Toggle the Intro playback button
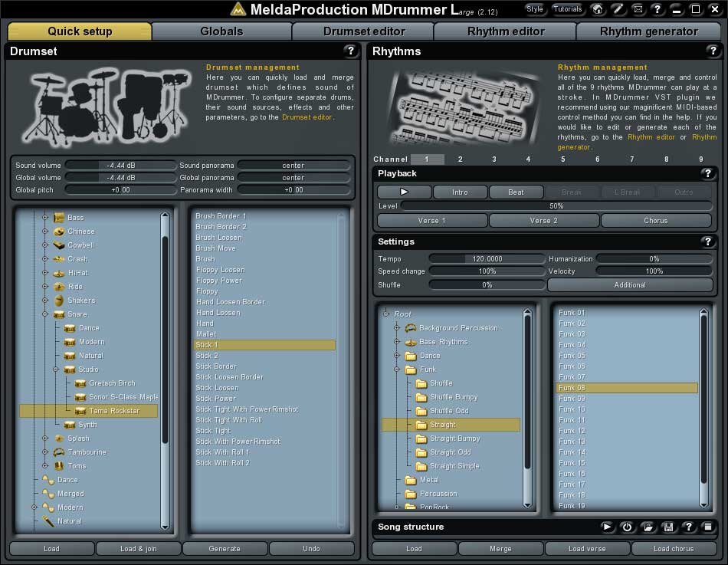728x565 pixels. click(x=460, y=192)
